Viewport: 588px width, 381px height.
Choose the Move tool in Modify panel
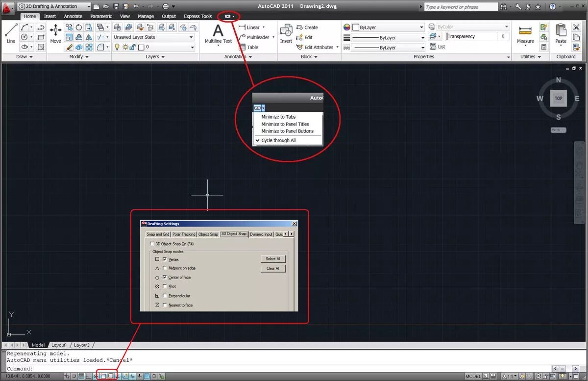coord(55,33)
